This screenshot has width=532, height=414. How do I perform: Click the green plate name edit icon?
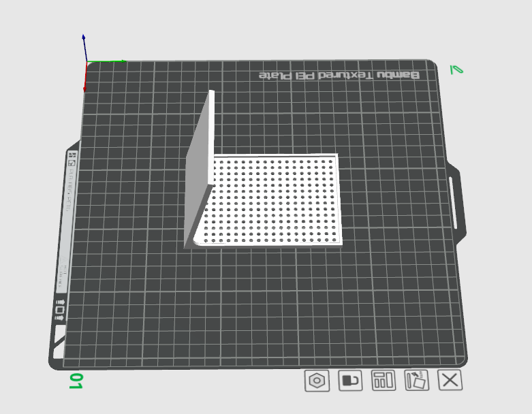456,69
